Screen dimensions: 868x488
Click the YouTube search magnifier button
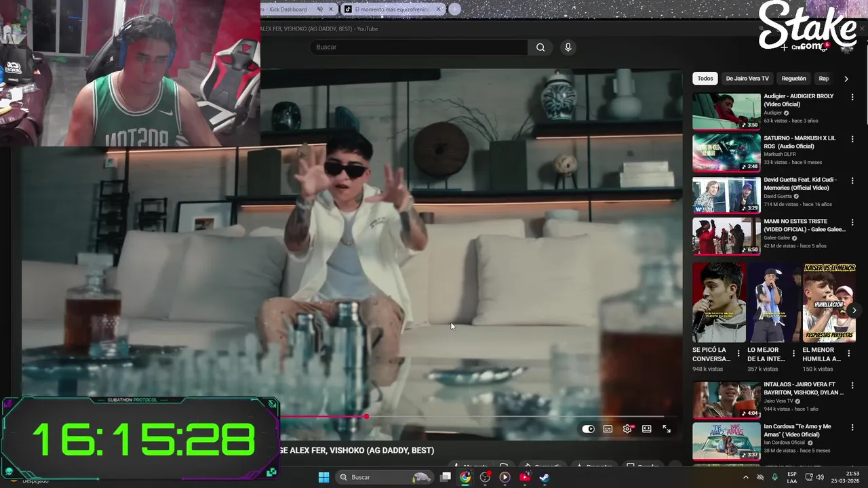pos(540,47)
